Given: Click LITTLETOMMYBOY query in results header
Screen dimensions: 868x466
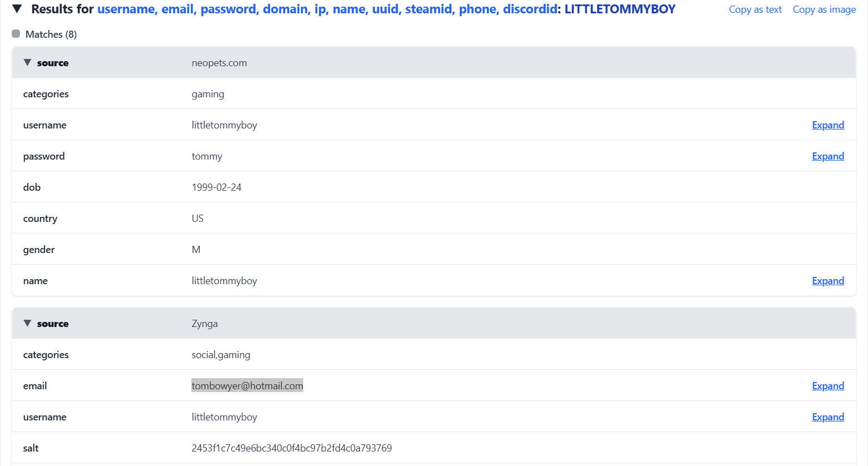Looking at the screenshot, I should [x=620, y=9].
